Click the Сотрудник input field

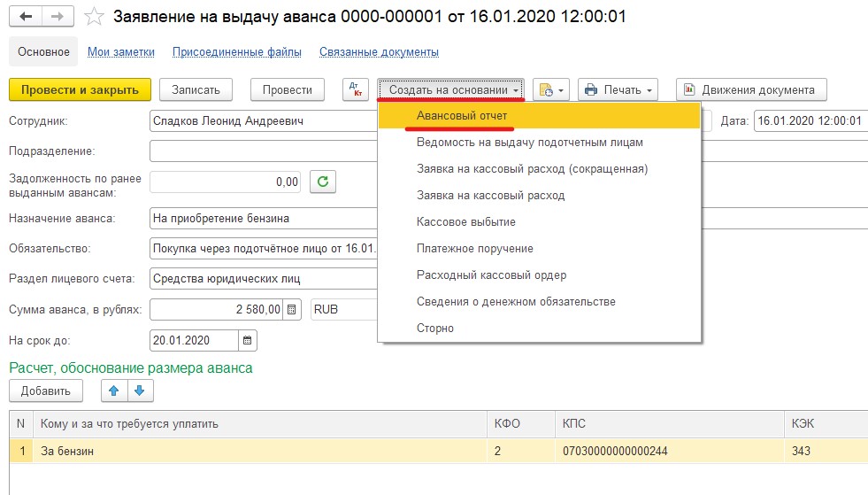click(264, 120)
